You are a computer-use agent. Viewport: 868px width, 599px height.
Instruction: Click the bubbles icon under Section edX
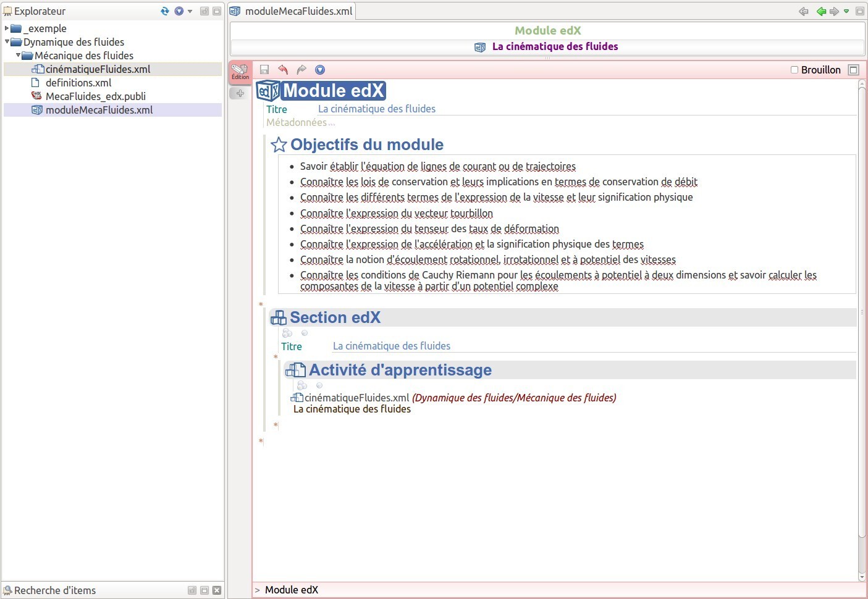pos(287,333)
